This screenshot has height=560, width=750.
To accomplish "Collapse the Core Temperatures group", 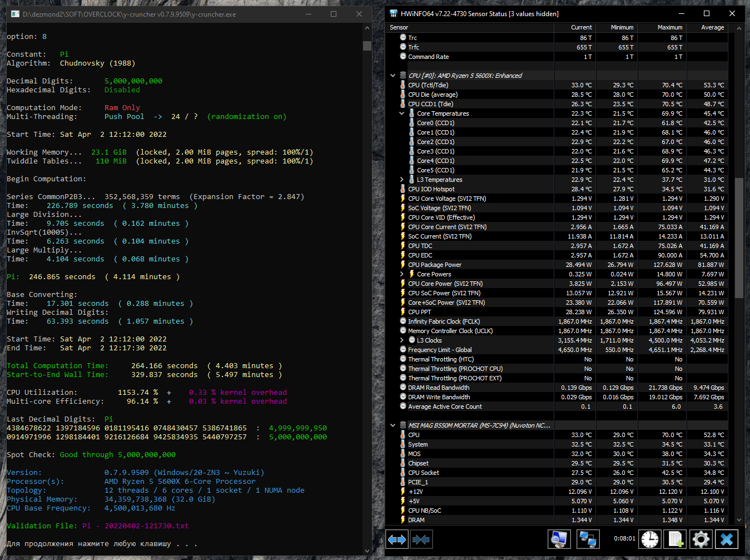I will pyautogui.click(x=402, y=113).
